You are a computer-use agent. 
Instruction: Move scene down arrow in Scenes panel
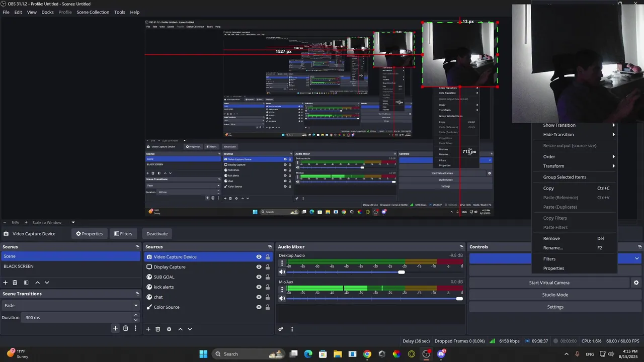click(x=47, y=283)
